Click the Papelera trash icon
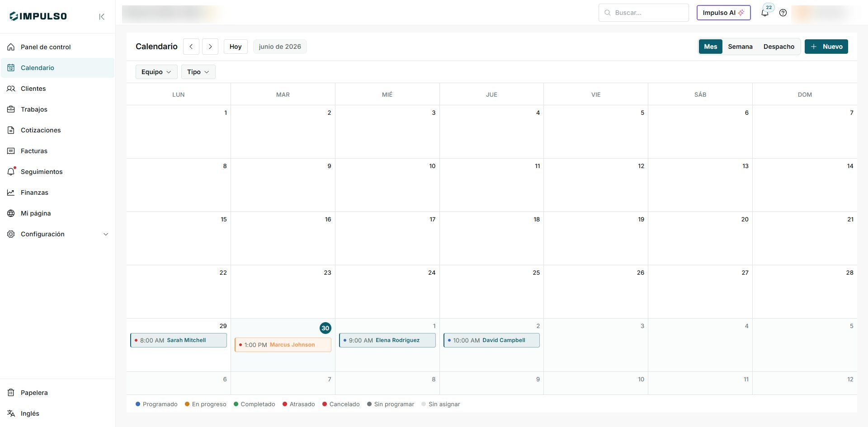 (11, 393)
